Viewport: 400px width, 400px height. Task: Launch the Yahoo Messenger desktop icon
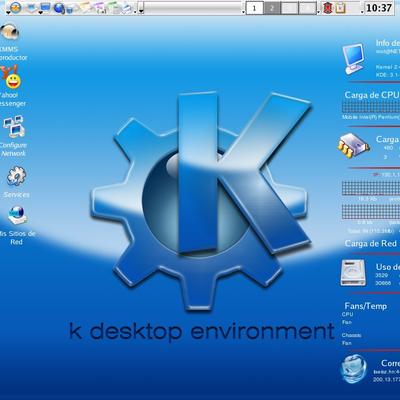pyautogui.click(x=10, y=77)
